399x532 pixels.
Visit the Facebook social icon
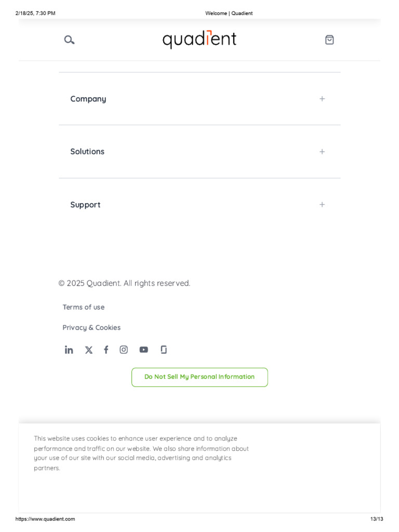click(106, 350)
